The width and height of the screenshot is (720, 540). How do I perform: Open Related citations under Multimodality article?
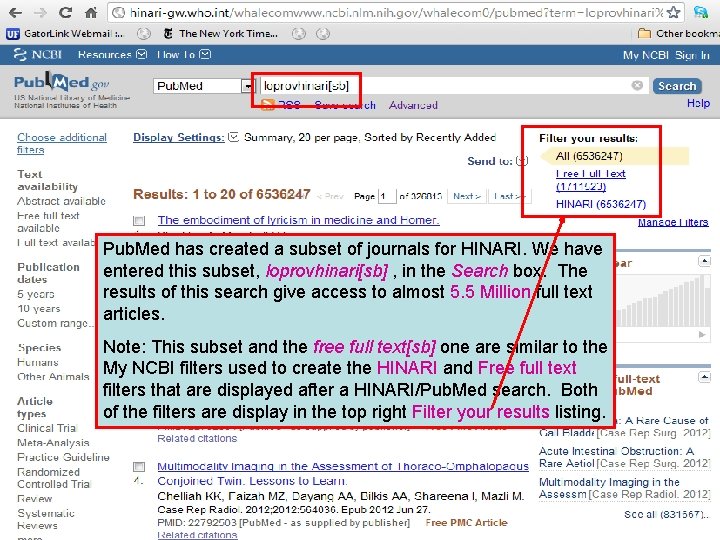197,535
